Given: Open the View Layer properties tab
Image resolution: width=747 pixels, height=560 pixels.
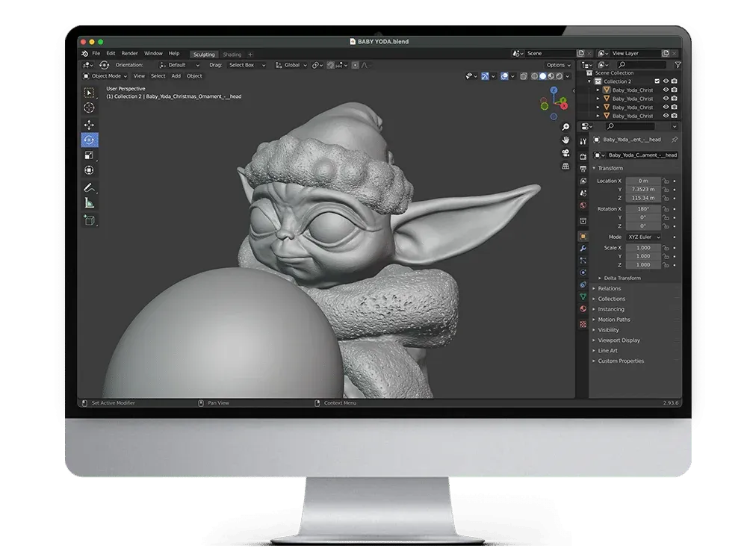Looking at the screenshot, I should (583, 181).
